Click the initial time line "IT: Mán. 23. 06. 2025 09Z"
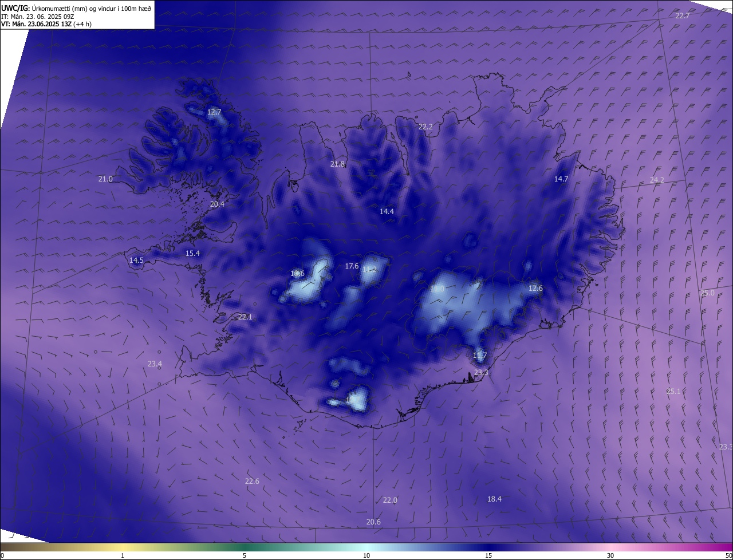 tap(37, 16)
